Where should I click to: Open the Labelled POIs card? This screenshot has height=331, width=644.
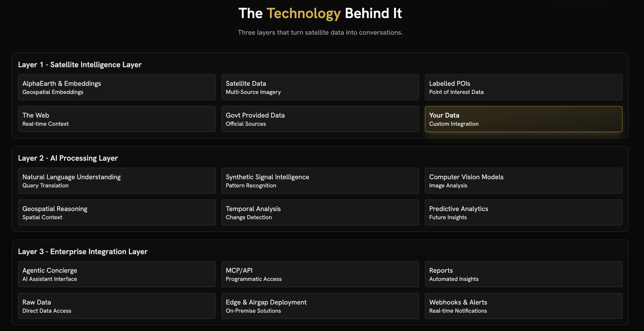click(523, 87)
